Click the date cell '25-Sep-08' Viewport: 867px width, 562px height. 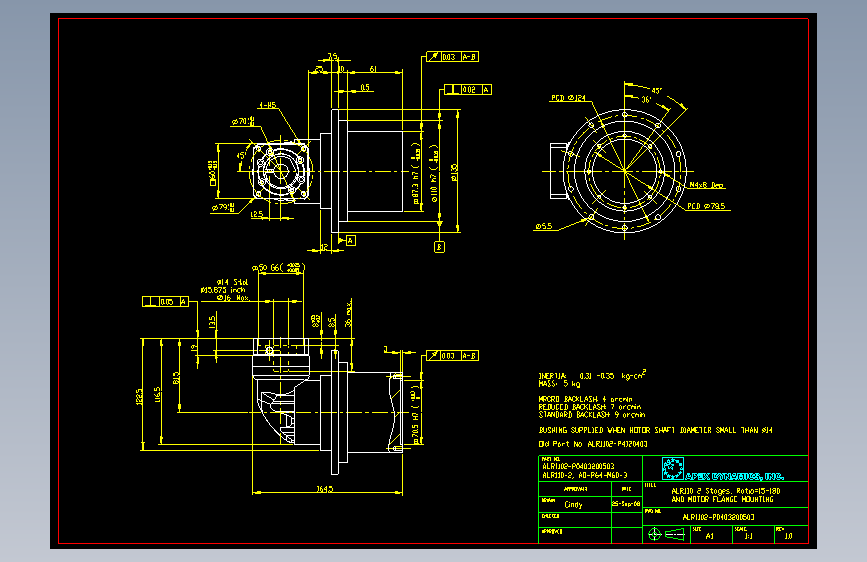626,504
